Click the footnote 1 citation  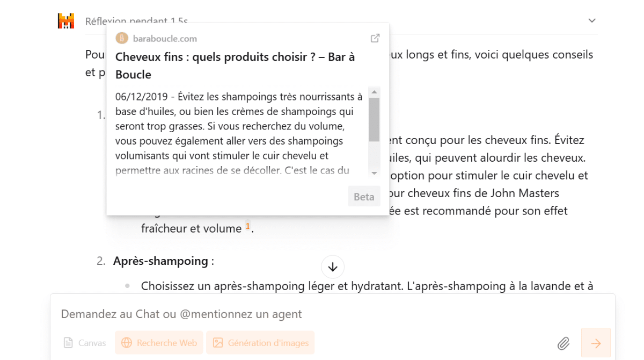point(247,227)
